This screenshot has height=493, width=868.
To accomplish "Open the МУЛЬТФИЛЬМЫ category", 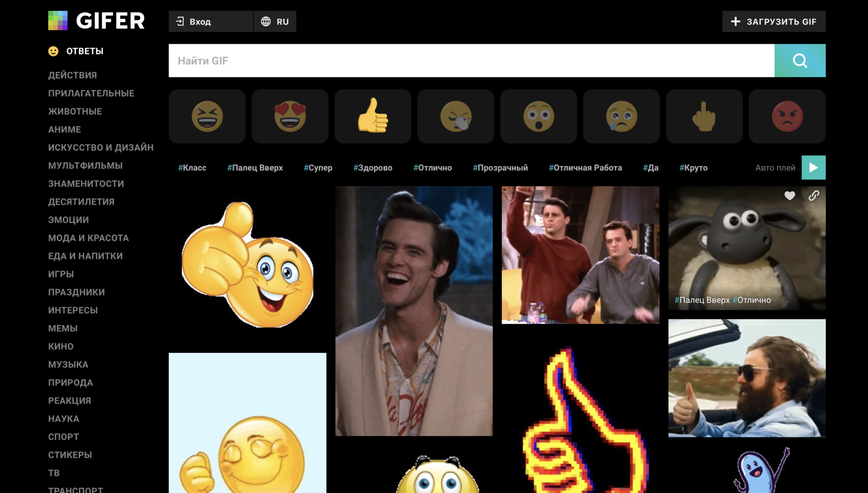I will click(x=85, y=165).
